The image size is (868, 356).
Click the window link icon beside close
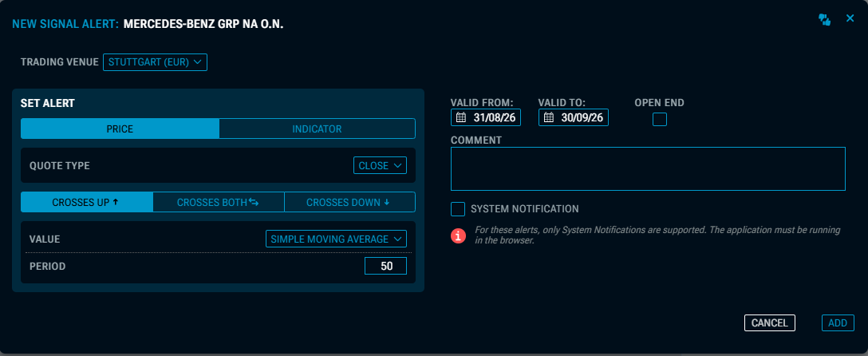coord(825,20)
